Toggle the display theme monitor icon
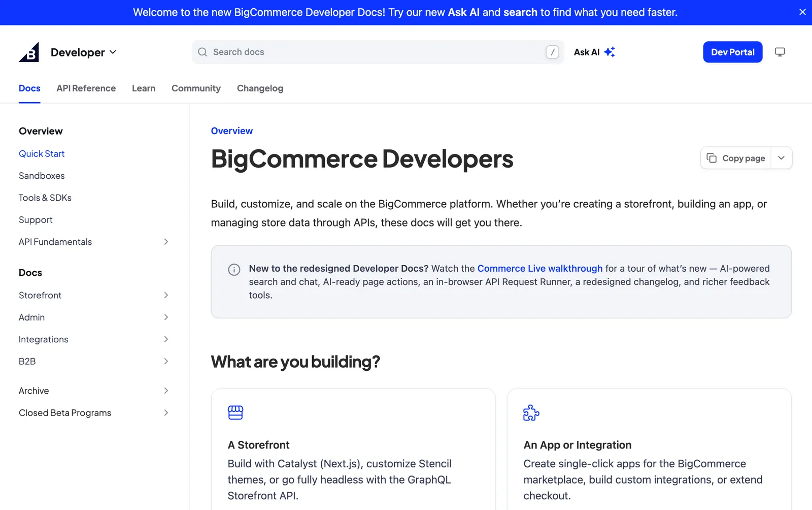The image size is (812, 510). click(780, 52)
